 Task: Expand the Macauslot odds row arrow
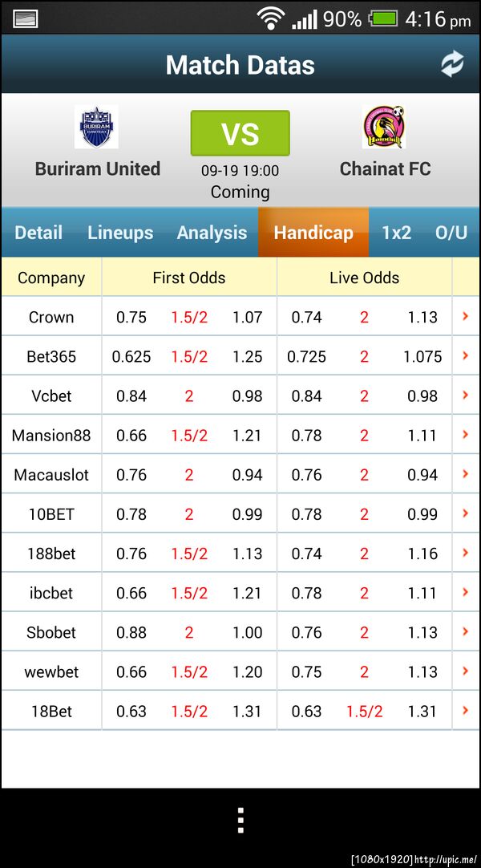pos(465,474)
